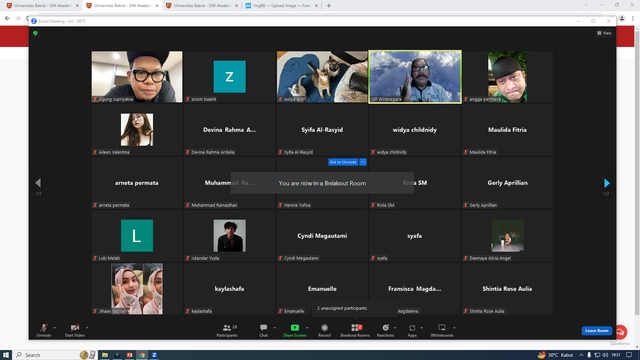Select Jihaan video tile with hijab

tap(137, 289)
